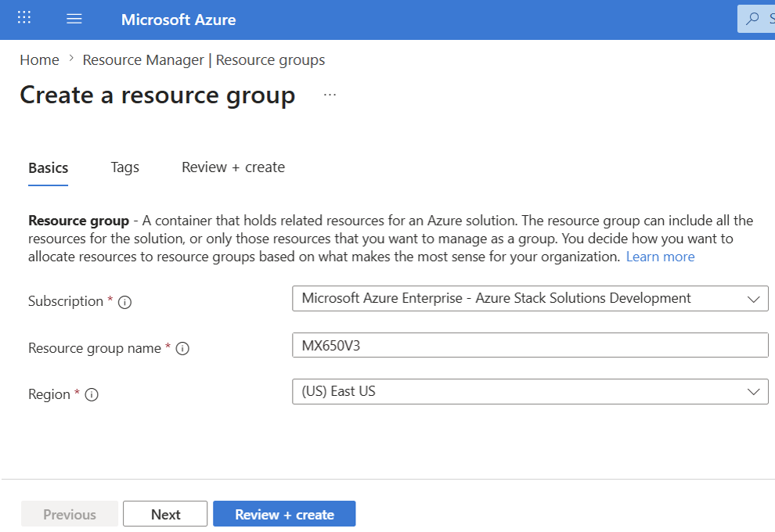Screen dimensions: 775x532
Task: Go to Home breadcrumb
Action: coord(39,59)
